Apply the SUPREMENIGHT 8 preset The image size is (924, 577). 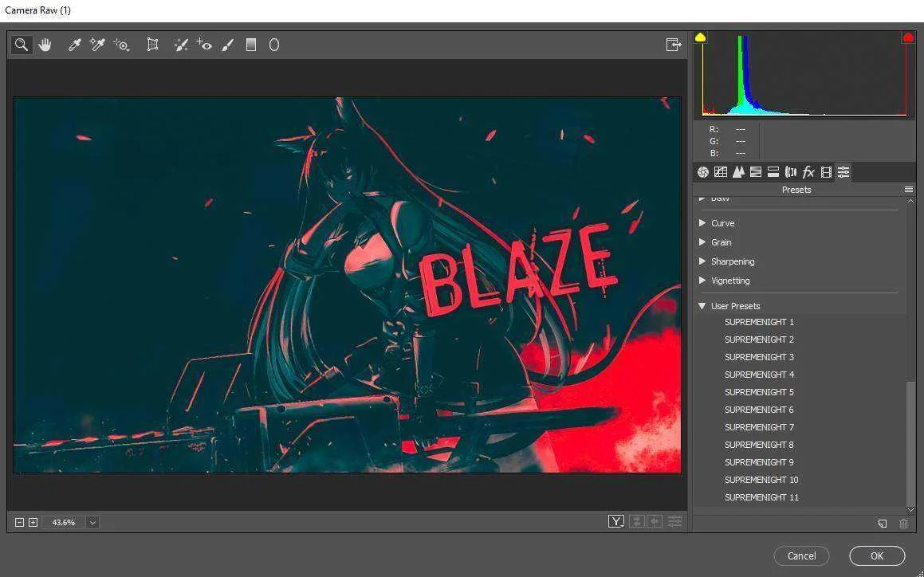759,445
